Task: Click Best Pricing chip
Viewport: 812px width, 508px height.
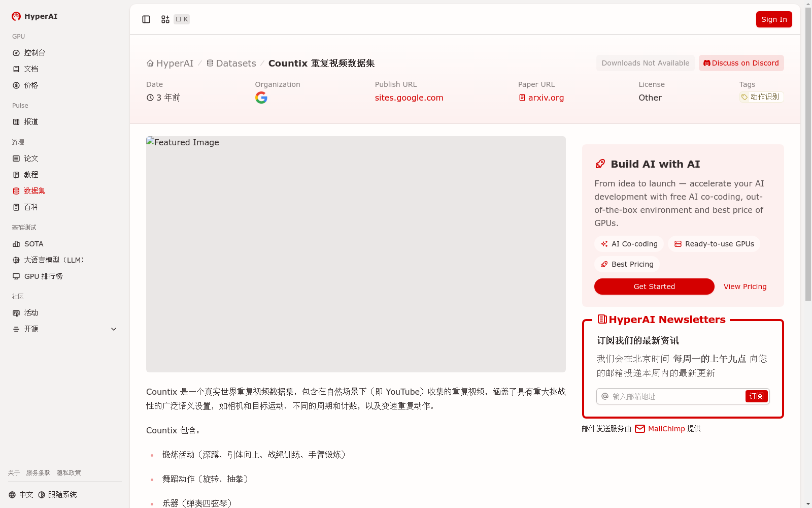Action: (x=627, y=264)
